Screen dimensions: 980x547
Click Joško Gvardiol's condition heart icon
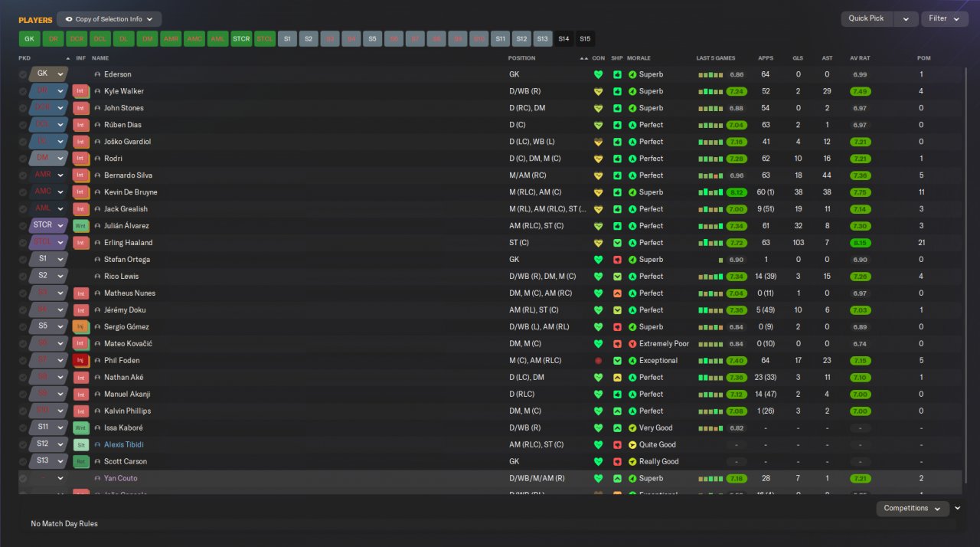pyautogui.click(x=598, y=142)
